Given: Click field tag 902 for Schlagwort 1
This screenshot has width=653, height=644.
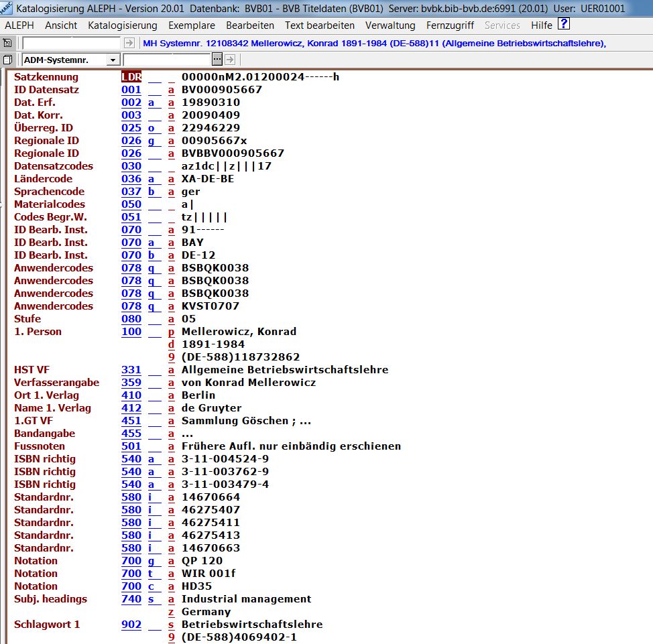Looking at the screenshot, I should coord(131,625).
